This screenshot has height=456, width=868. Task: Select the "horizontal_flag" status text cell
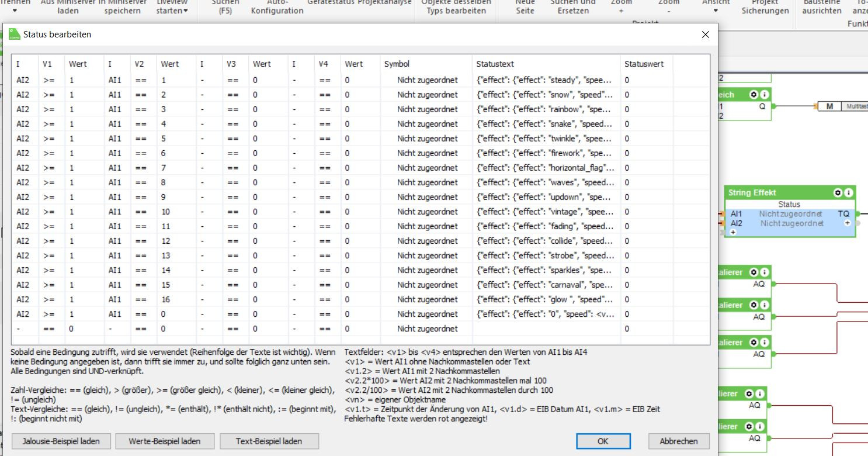point(546,168)
